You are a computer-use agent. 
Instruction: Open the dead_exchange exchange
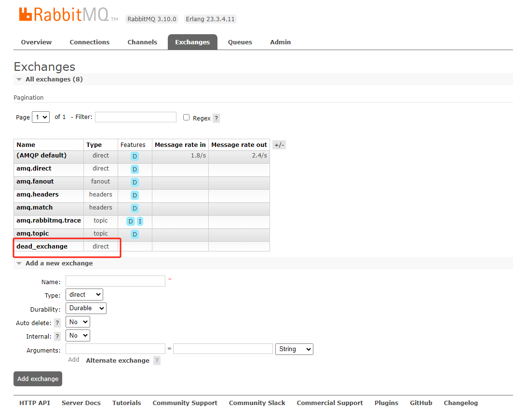(42, 247)
